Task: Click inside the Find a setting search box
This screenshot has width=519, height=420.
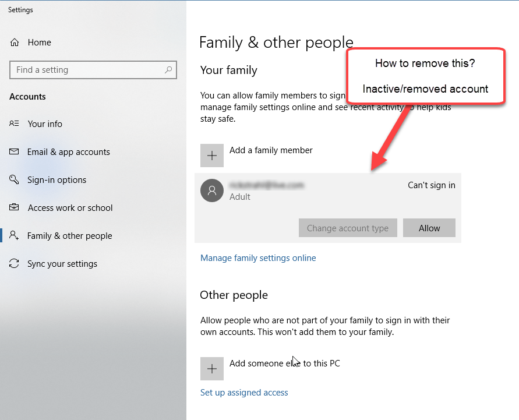Action: tap(87, 69)
